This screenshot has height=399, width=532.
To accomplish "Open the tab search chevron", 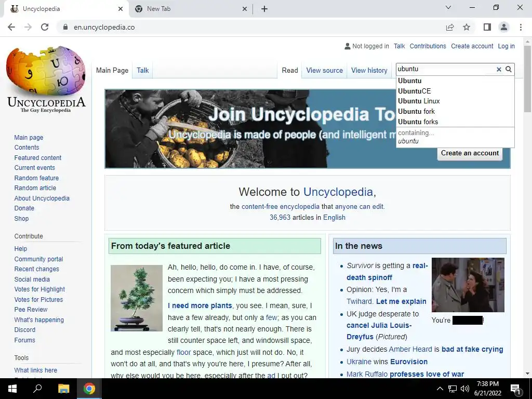I will click(448, 7).
